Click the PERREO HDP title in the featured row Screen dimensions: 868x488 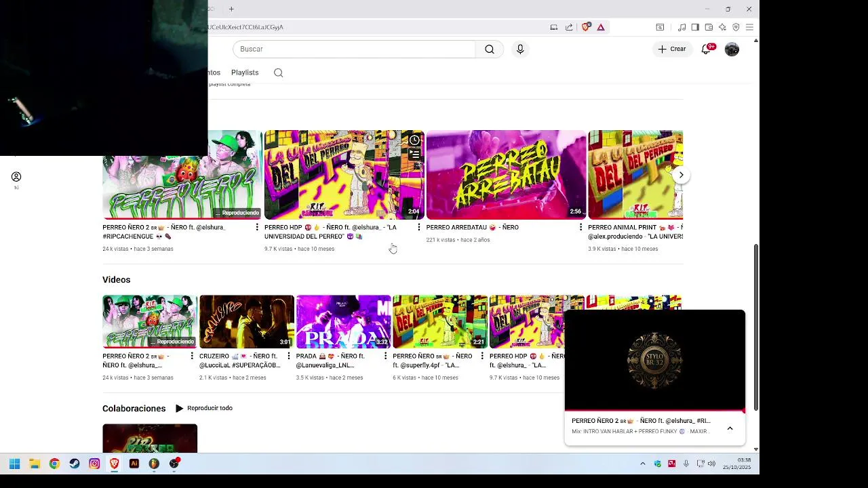point(330,232)
